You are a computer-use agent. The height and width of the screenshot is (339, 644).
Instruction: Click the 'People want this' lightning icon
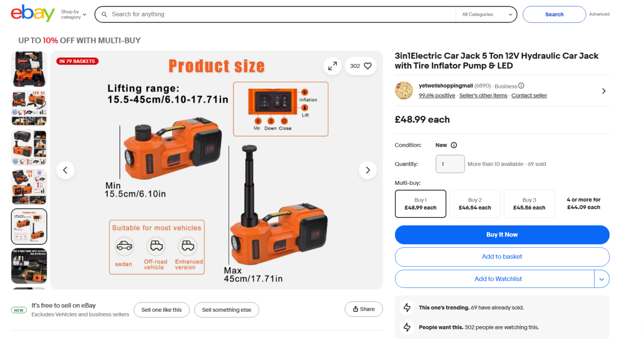407,327
